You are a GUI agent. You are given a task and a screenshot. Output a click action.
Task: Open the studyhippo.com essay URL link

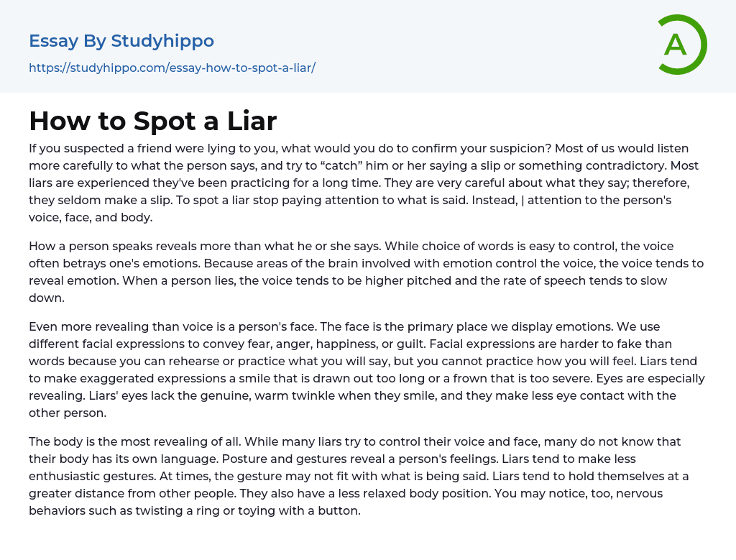(x=172, y=68)
